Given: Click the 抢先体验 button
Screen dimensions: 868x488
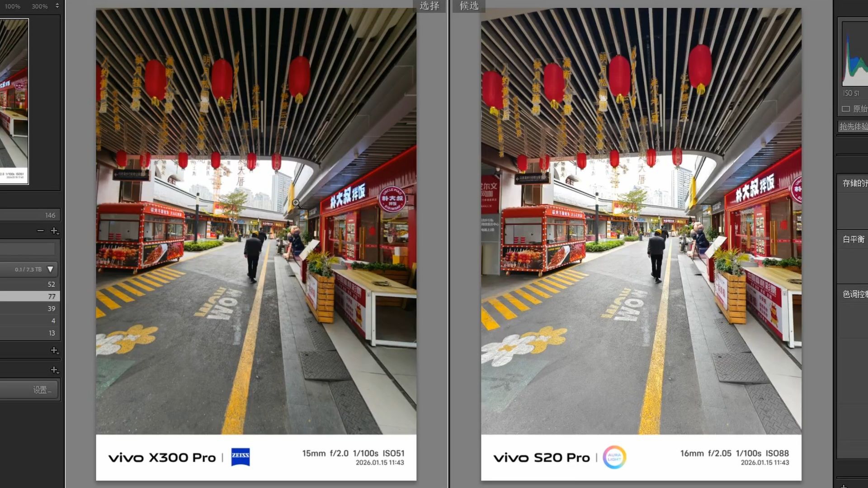Looking at the screenshot, I should coord(854,127).
